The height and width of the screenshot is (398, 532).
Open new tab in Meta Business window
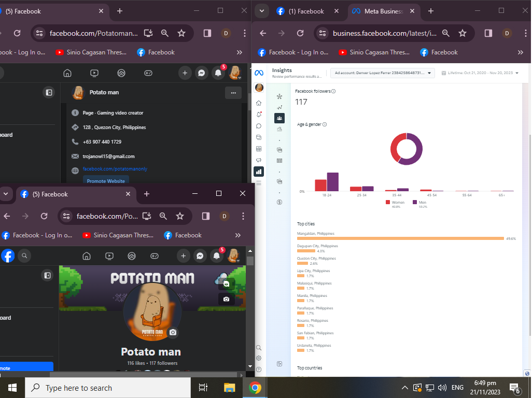(x=431, y=11)
